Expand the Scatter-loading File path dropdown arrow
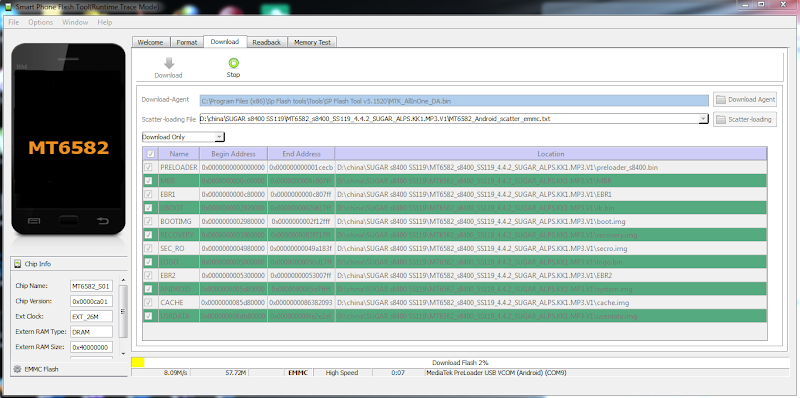800x398 pixels. click(x=704, y=119)
